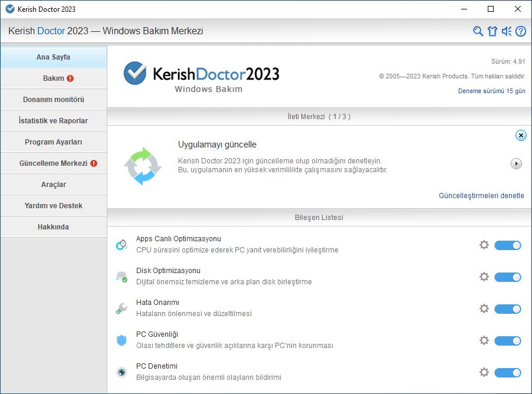The width and height of the screenshot is (532, 394).
Task: Switch off PC Denetimi toggle
Action: 508,373
